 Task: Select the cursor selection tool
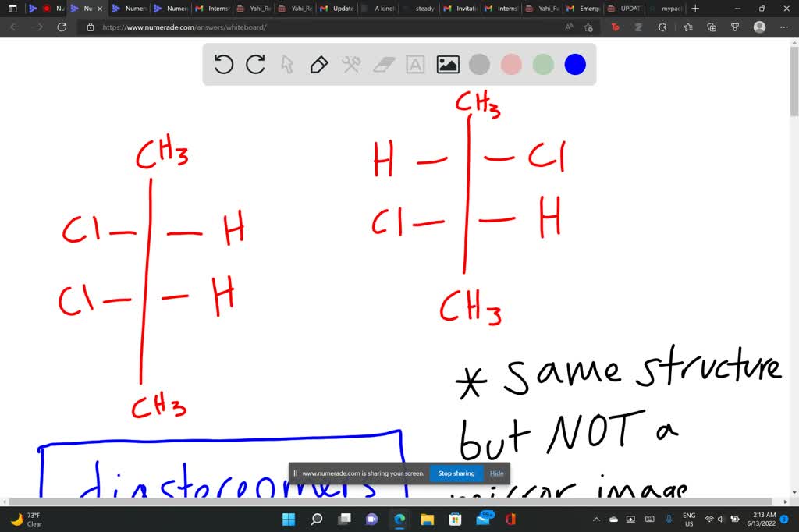pyautogui.click(x=288, y=65)
